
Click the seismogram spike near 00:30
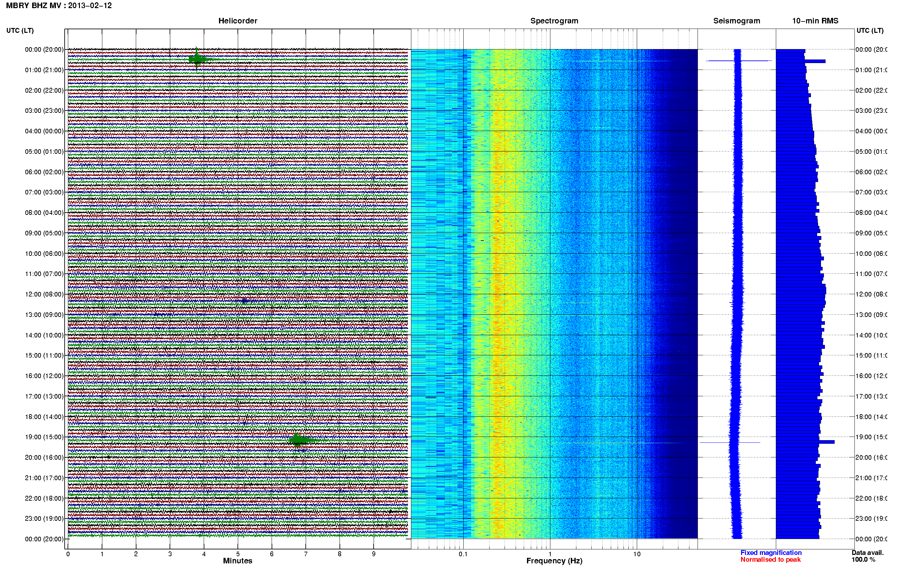pyautogui.click(x=738, y=61)
